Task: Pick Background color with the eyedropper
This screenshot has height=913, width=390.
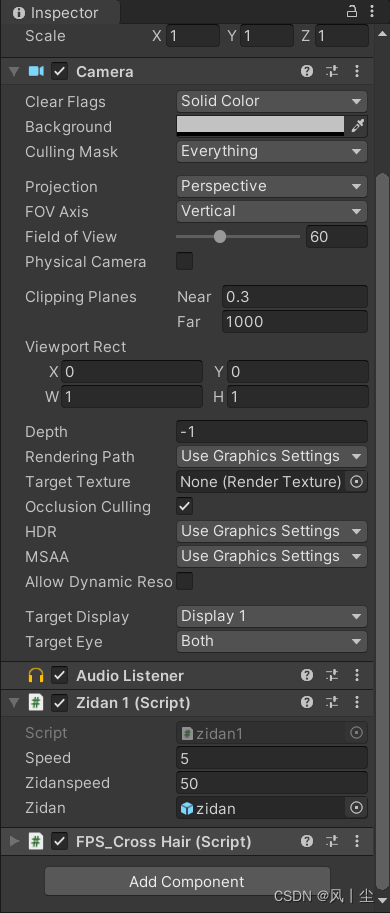Action: click(357, 126)
